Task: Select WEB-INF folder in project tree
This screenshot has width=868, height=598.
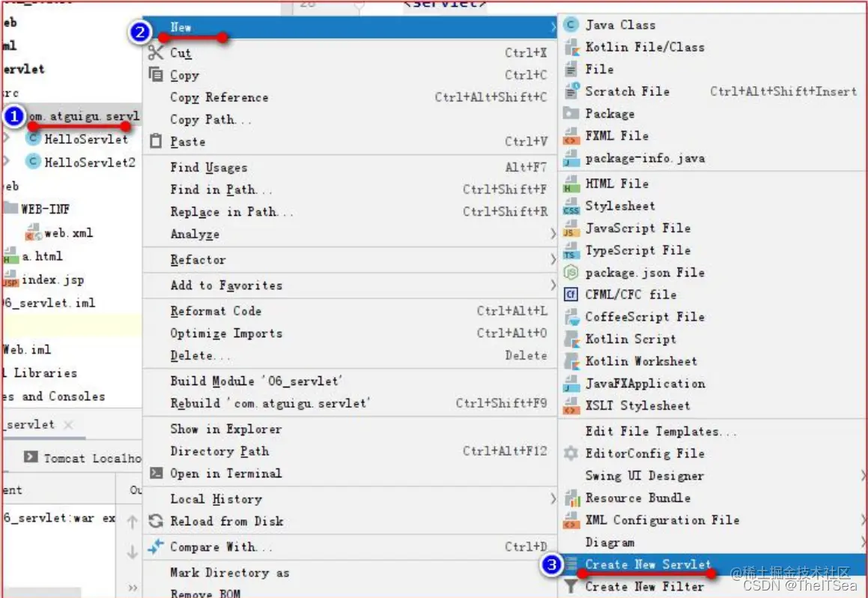Action: point(45,209)
